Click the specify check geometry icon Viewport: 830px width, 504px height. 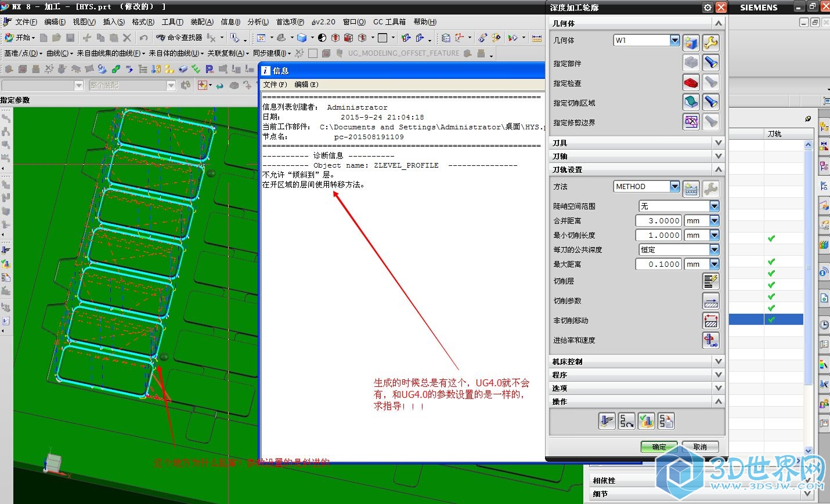coord(691,82)
